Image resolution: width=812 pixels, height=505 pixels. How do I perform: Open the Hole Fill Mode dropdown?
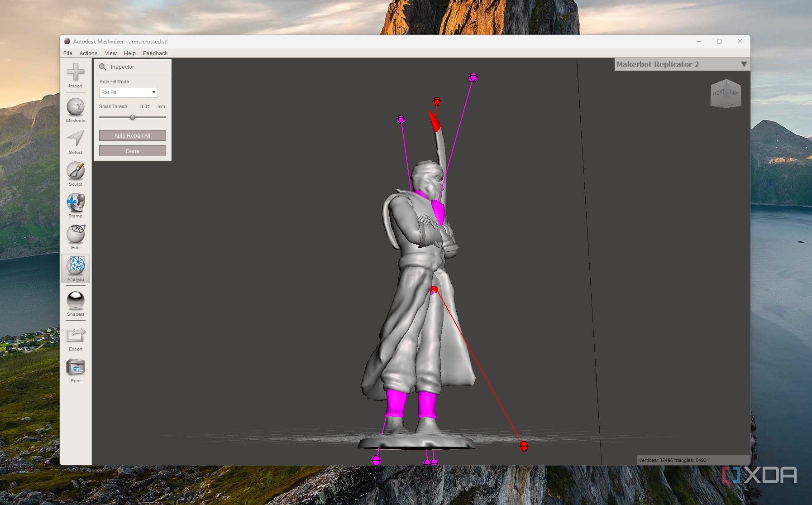128,92
